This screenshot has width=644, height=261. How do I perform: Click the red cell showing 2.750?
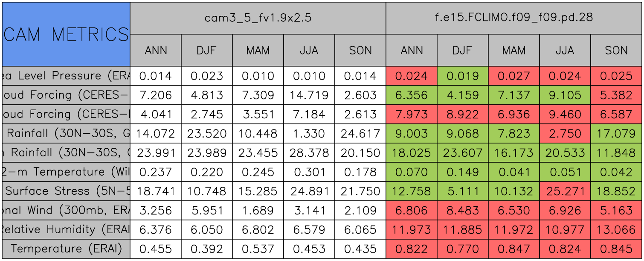565,134
